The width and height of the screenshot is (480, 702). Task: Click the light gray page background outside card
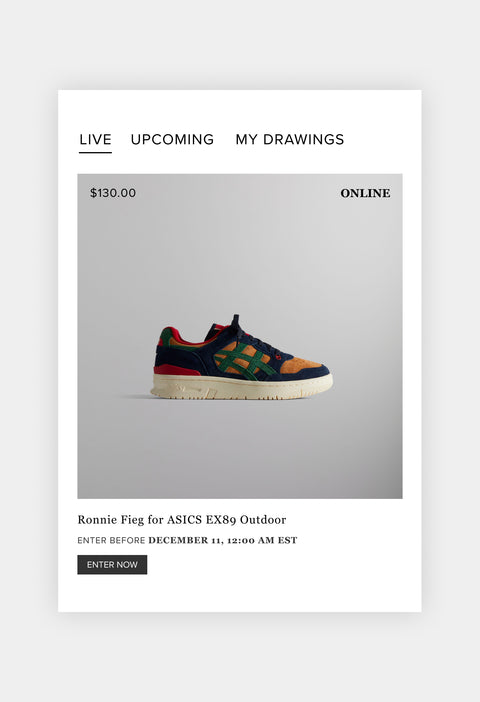240,45
